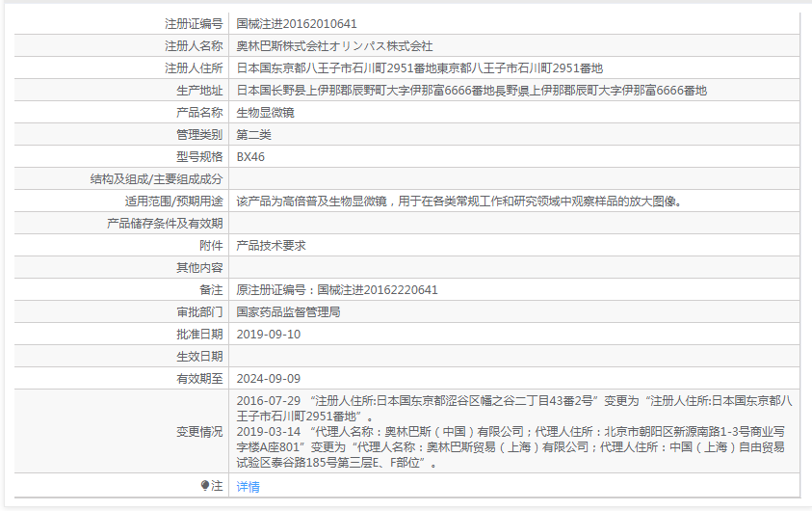Screen dimensions: 812x511
Task: Select the registrant name 奥林巴斯株式会社
Action: 334,46
